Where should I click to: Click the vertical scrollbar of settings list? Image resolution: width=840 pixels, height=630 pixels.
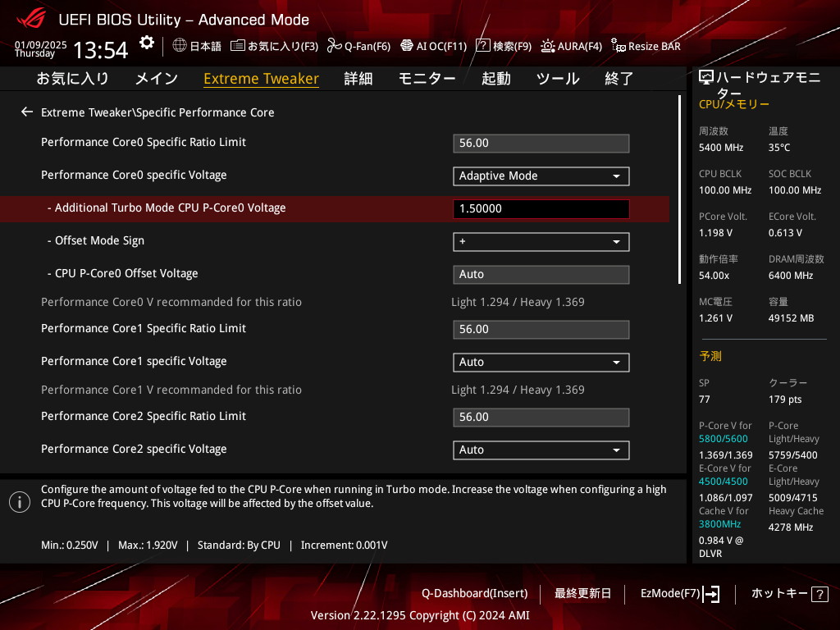pos(680,189)
